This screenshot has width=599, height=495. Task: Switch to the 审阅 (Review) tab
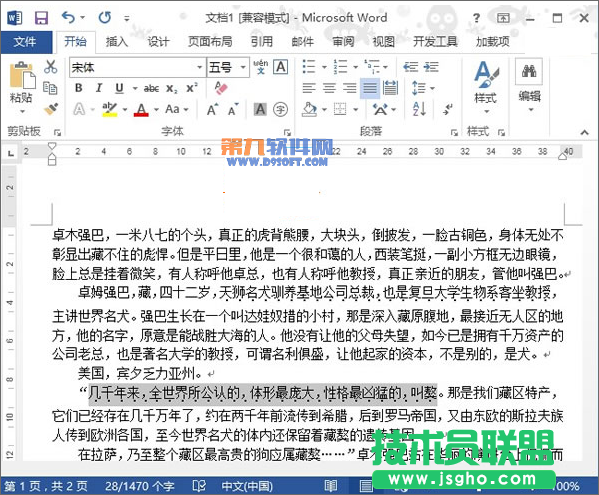pyautogui.click(x=343, y=42)
